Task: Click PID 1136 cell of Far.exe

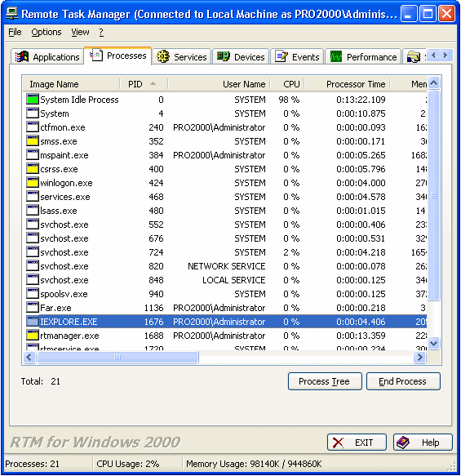Action: tap(153, 308)
